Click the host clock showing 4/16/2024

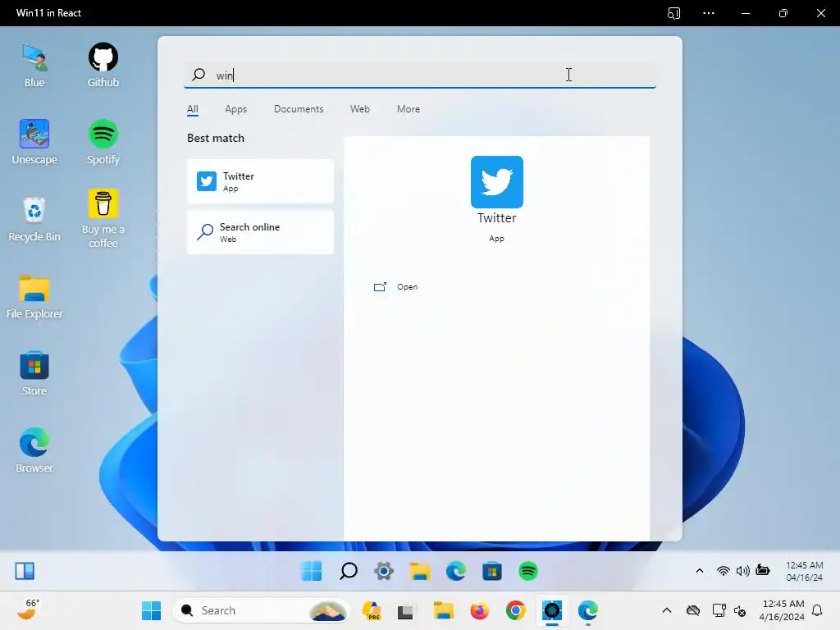point(782,610)
